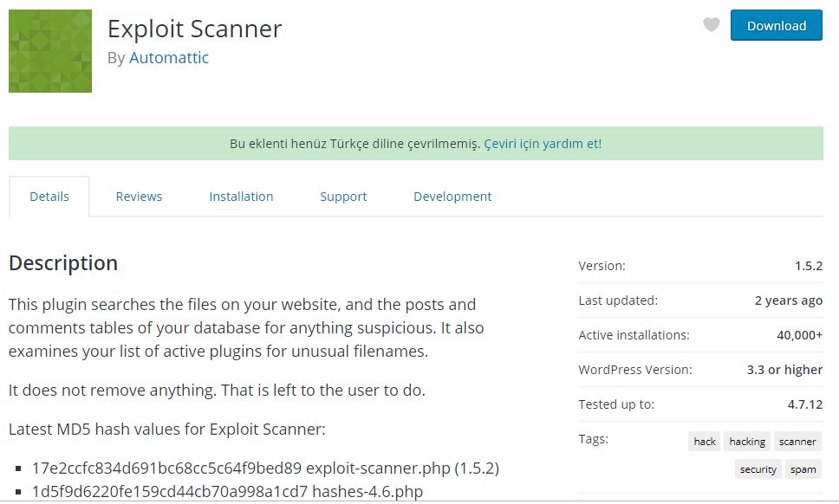Click the 'Çeviri için yardım et!' link
The image size is (839, 504).
click(x=543, y=144)
